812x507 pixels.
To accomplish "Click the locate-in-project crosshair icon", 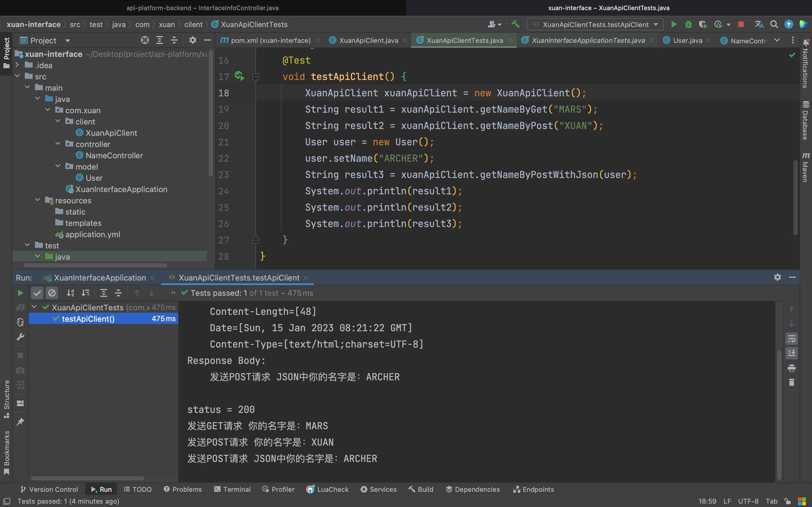I will (x=145, y=40).
